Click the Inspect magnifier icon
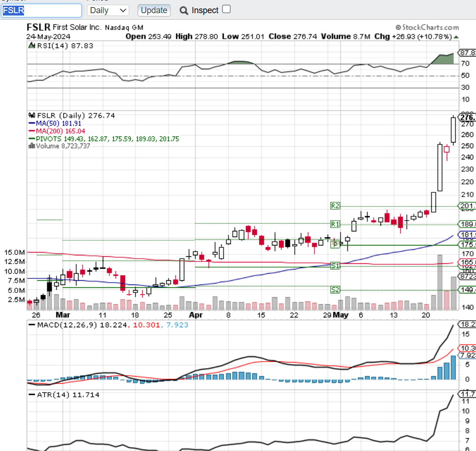The image size is (476, 451). 184,11
